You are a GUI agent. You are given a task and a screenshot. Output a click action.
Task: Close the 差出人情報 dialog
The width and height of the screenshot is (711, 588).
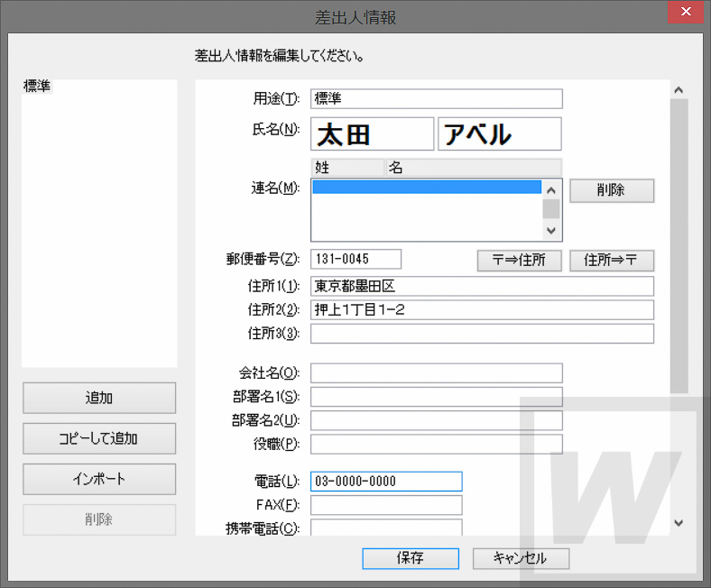tap(686, 12)
